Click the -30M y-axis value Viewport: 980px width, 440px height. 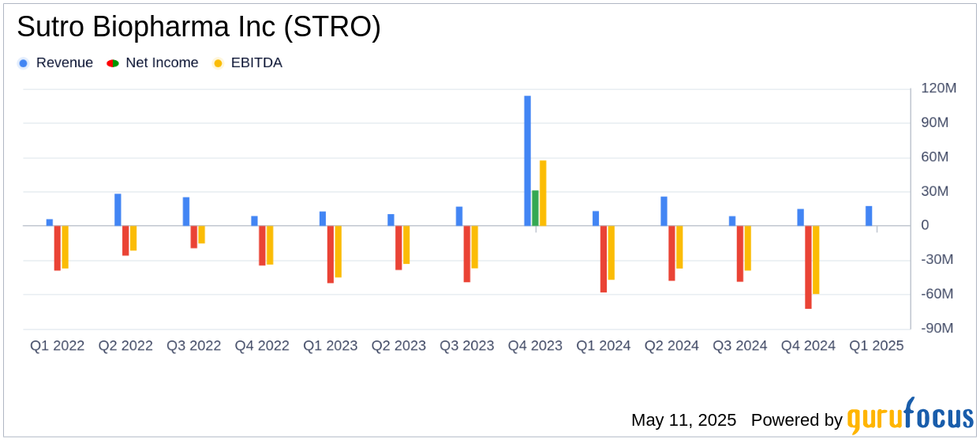click(x=937, y=260)
